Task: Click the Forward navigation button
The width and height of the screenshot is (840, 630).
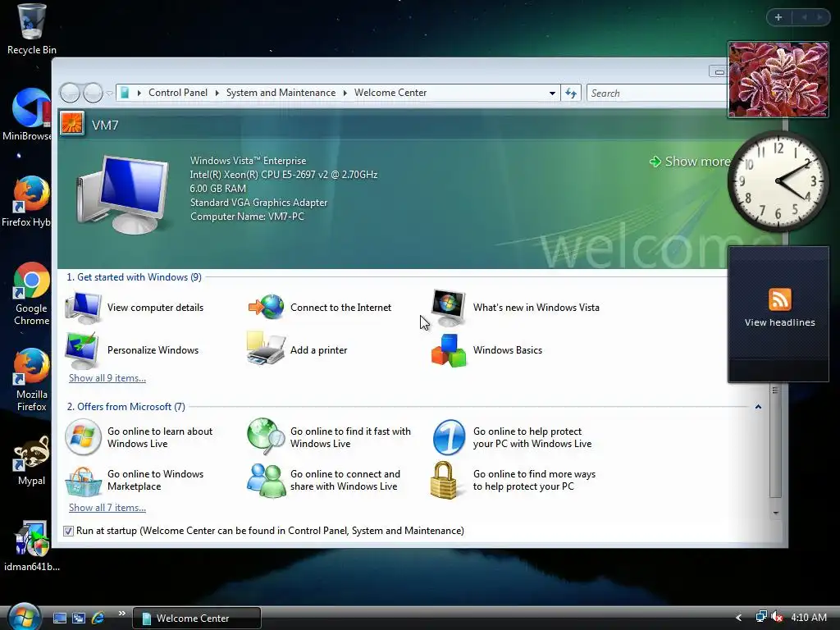Action: click(x=94, y=94)
